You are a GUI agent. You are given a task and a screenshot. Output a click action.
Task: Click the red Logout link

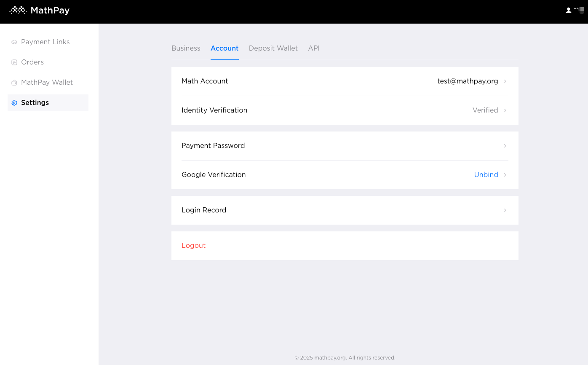coord(193,246)
